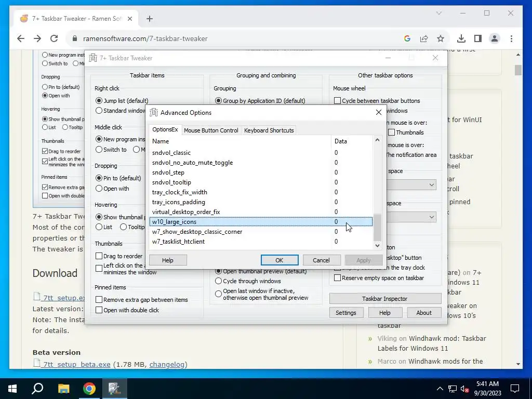
Task: Close the Advanced Options dialog
Action: [379, 112]
